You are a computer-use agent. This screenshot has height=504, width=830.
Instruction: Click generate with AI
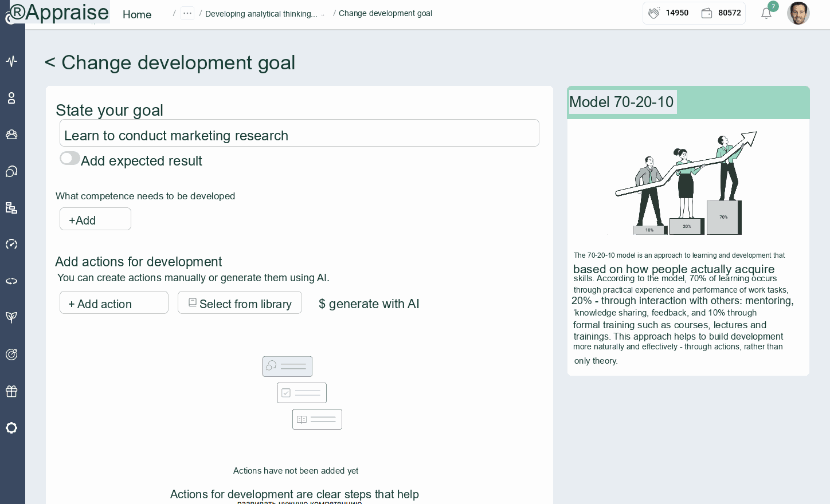tap(369, 304)
